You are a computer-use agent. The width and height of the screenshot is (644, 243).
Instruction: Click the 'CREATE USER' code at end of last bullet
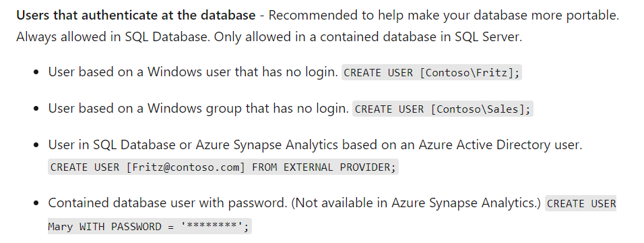tap(581, 203)
